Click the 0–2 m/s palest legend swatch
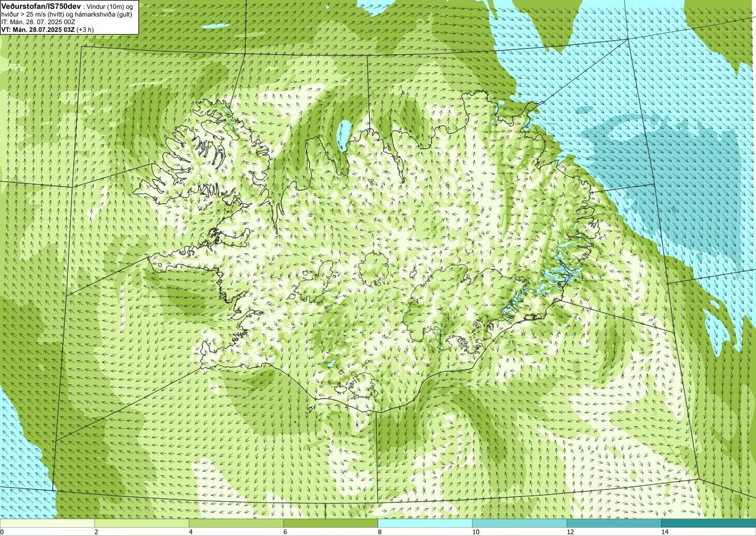The image size is (756, 536). click(47, 523)
